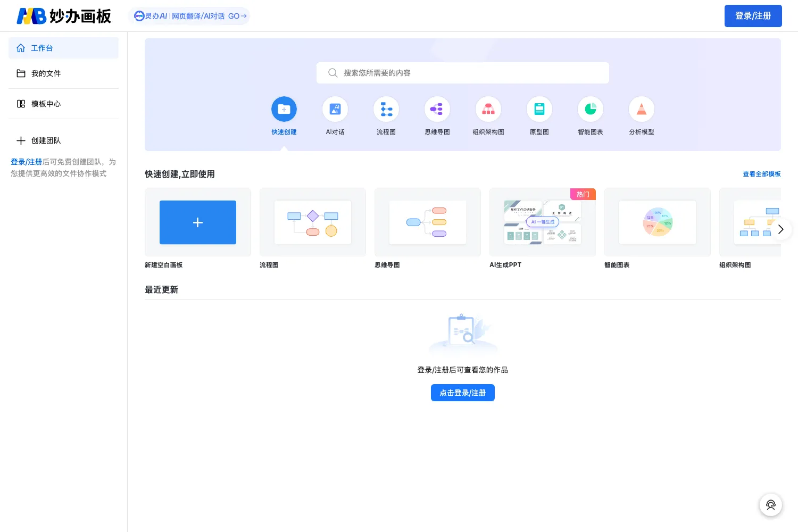Click the 新建空白画板 label
798x532 pixels.
[163, 265]
